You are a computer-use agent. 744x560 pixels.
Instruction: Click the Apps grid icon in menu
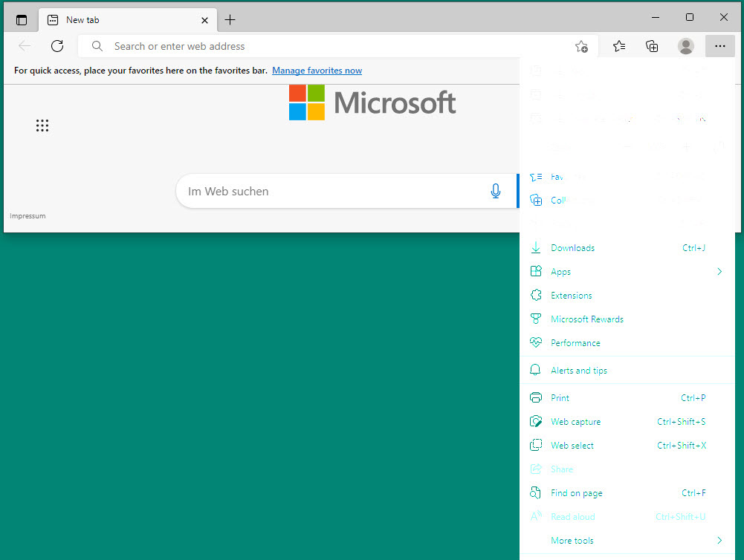[x=536, y=271]
